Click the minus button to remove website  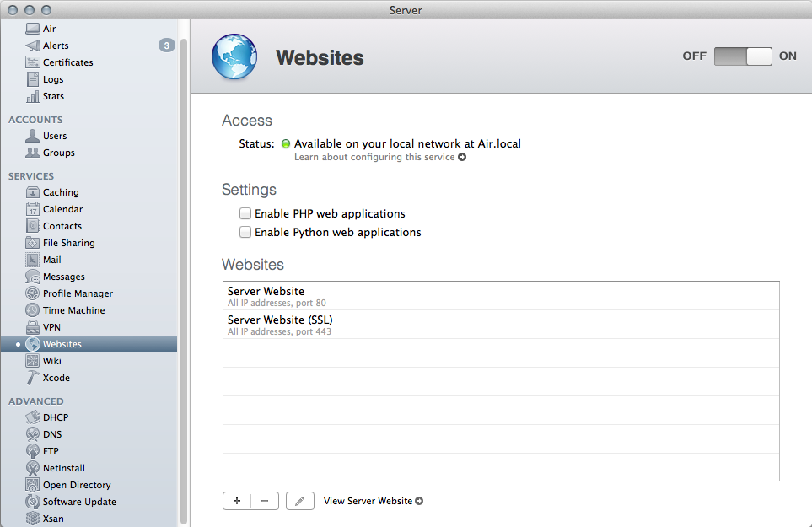(x=265, y=501)
